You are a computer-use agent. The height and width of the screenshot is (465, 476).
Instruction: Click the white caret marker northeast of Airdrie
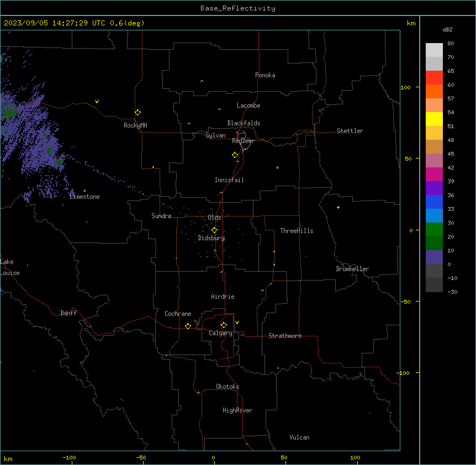(263, 290)
